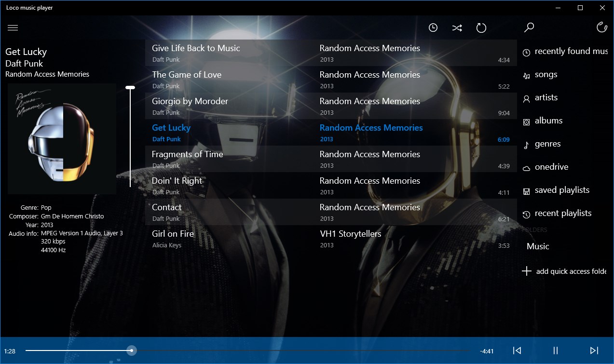The height and width of the screenshot is (364, 614).
Task: Click the cloud icon beside onedrive
Action: pos(527,168)
